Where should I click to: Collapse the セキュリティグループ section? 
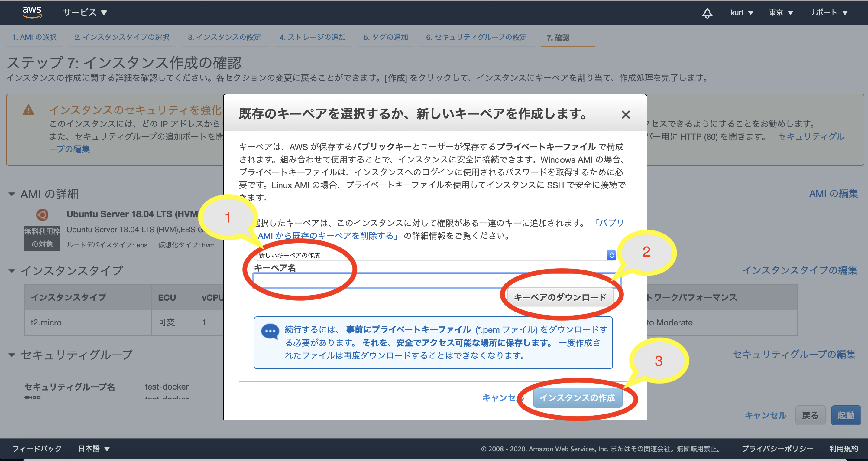(12, 355)
